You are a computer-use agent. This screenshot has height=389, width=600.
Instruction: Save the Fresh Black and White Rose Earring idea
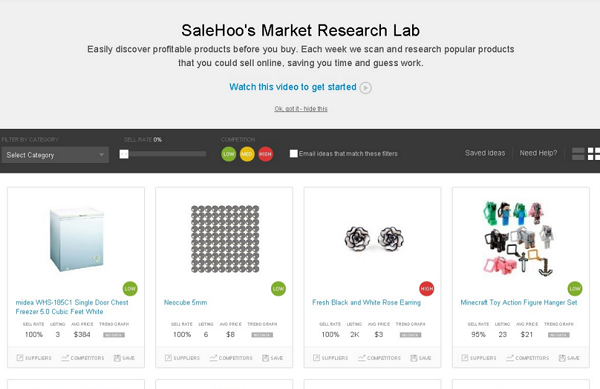tap(421, 358)
